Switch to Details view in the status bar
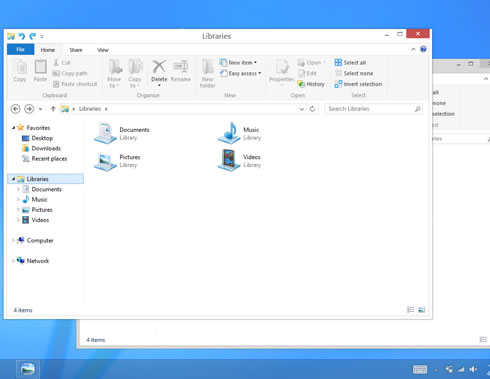The height and width of the screenshot is (379, 490). click(411, 310)
